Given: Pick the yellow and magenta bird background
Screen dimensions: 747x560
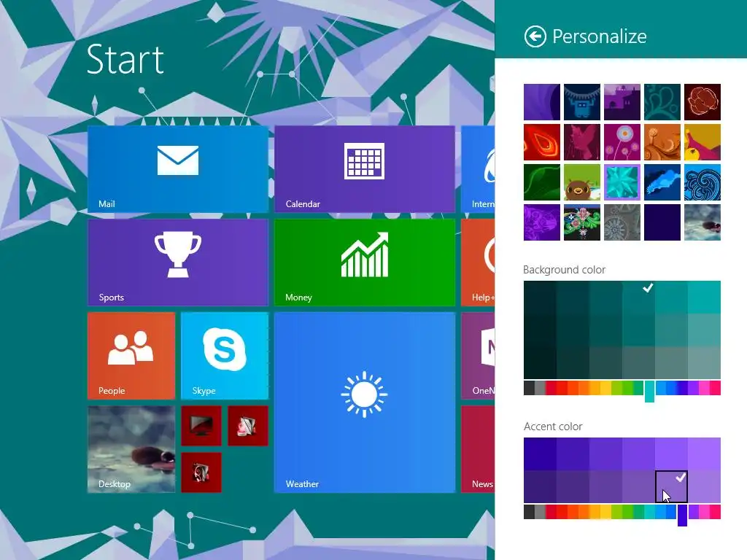Looking at the screenshot, I should pyautogui.click(x=703, y=142).
